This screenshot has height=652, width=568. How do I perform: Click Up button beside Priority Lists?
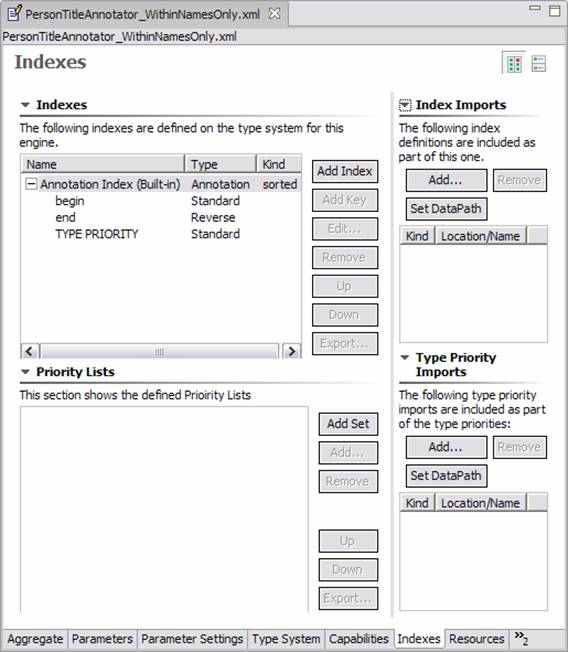348,541
